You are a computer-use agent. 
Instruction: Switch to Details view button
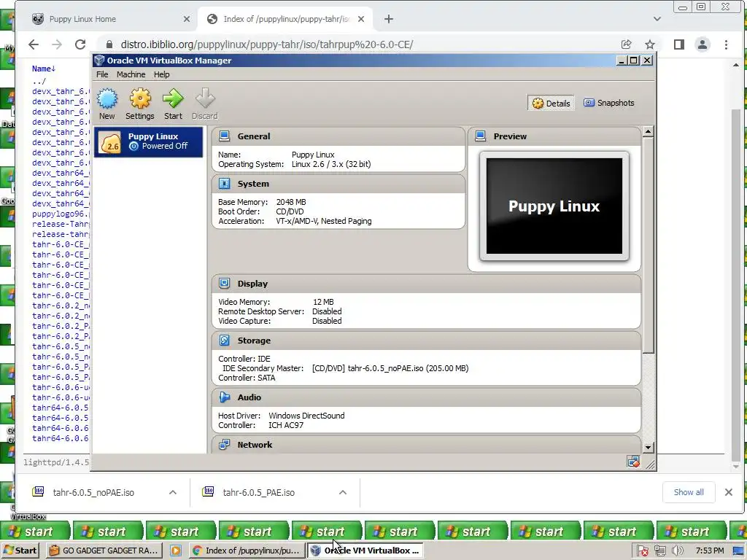[x=551, y=104]
